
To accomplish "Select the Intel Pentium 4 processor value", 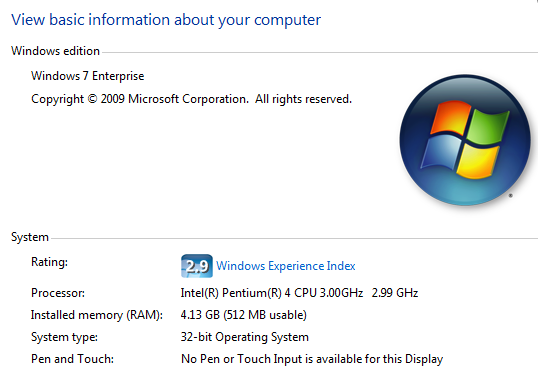I will 272,293.
